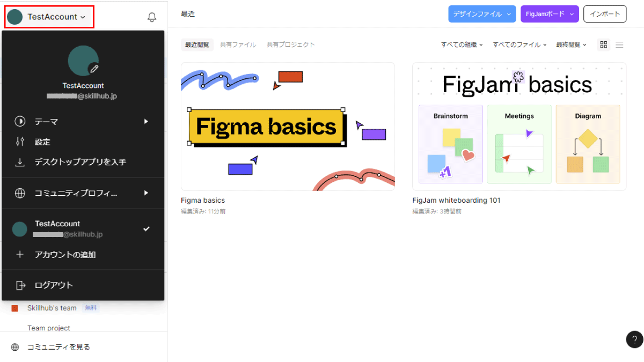
Task: Click the 最近 page heading
Action: coord(188,14)
